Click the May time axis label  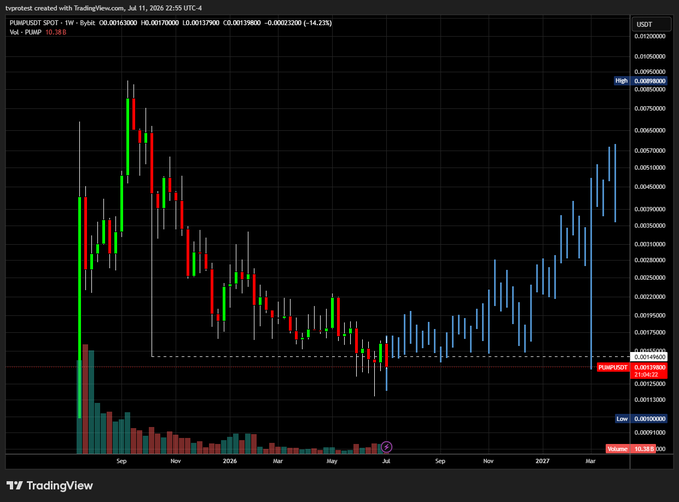[x=332, y=461]
